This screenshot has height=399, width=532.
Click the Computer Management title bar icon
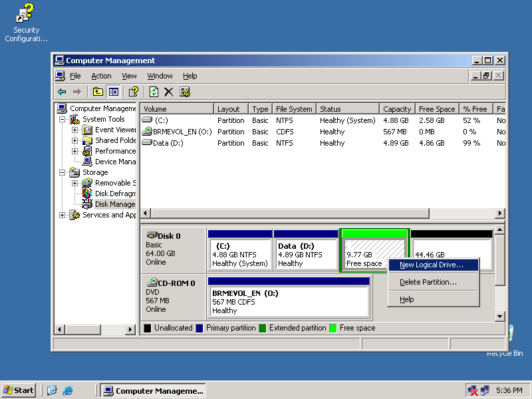(x=59, y=61)
